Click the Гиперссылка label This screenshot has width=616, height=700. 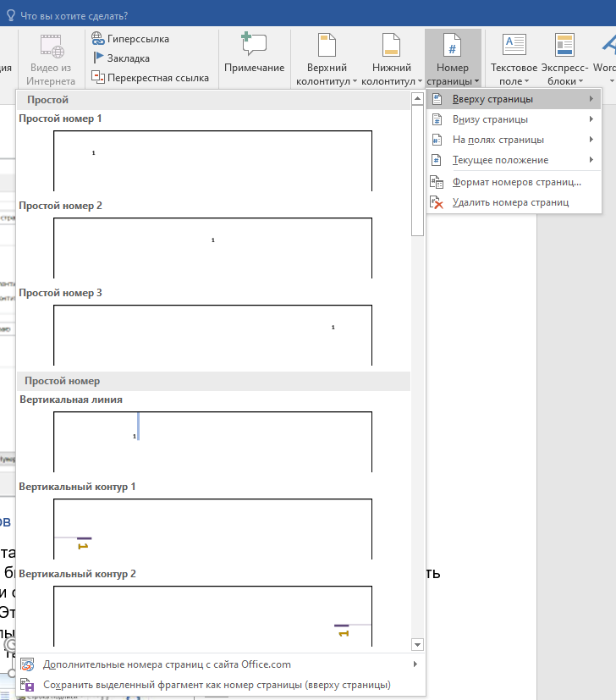(x=138, y=39)
